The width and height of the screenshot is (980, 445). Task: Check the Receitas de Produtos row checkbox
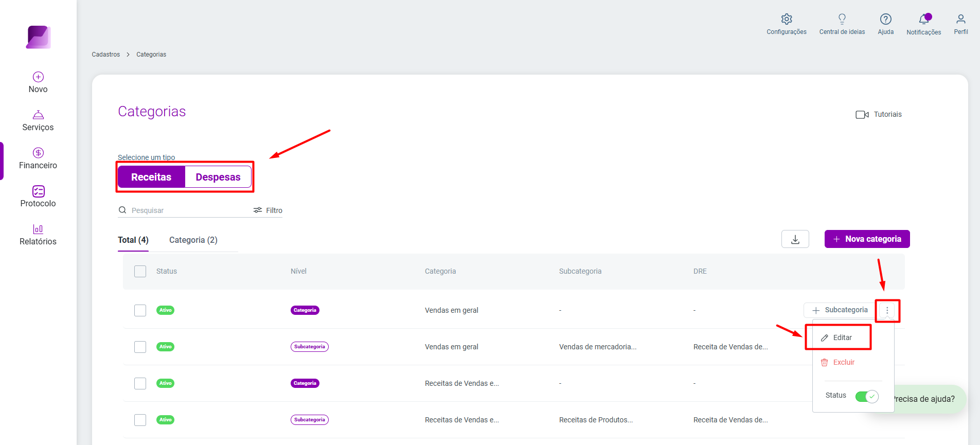[x=140, y=420]
